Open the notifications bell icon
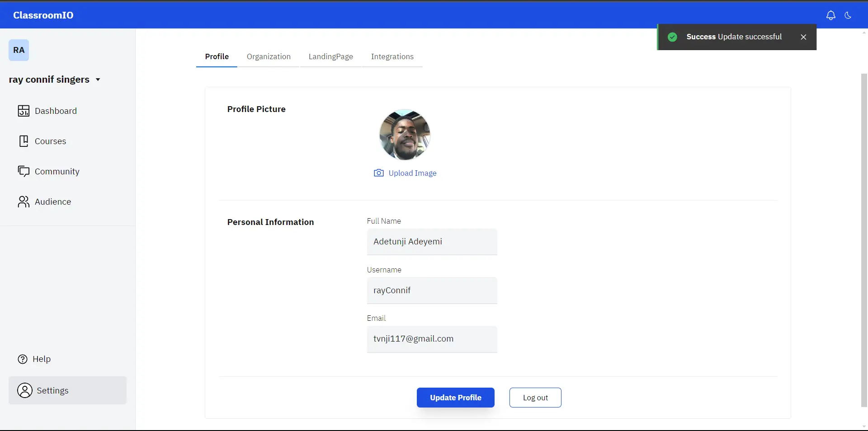The height and width of the screenshot is (431, 868). (x=830, y=15)
